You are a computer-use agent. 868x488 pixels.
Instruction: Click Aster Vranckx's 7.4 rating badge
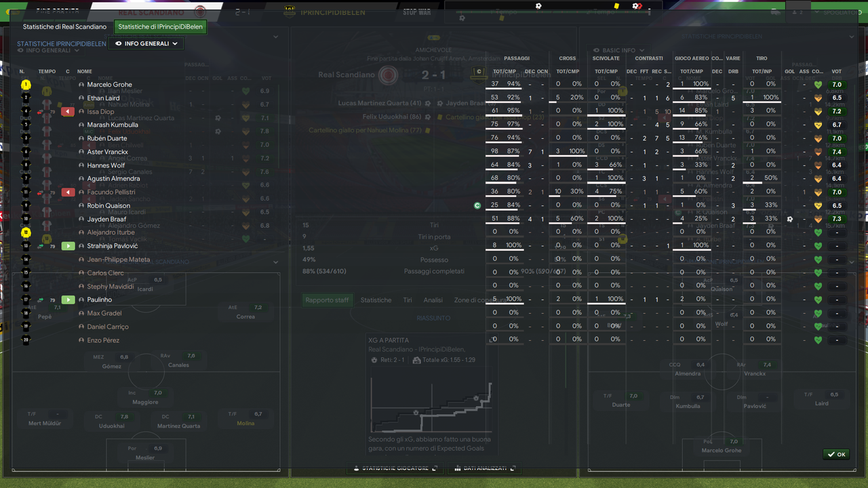[x=837, y=152]
